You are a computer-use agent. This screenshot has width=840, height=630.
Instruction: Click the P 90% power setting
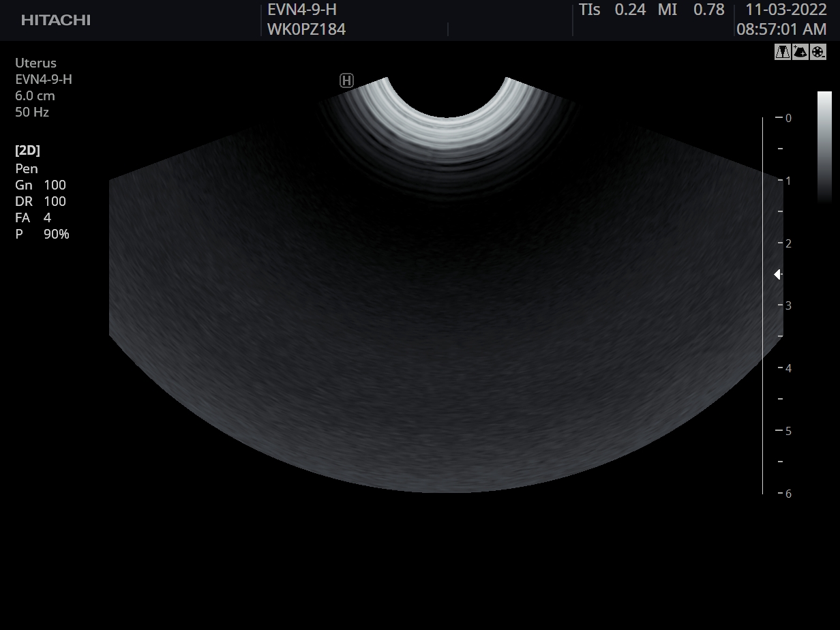click(42, 234)
